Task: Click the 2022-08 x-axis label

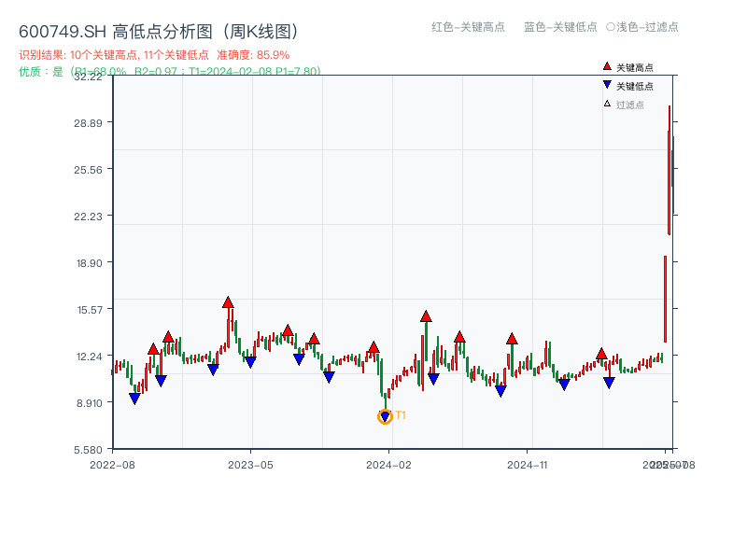Action: pyautogui.click(x=112, y=465)
